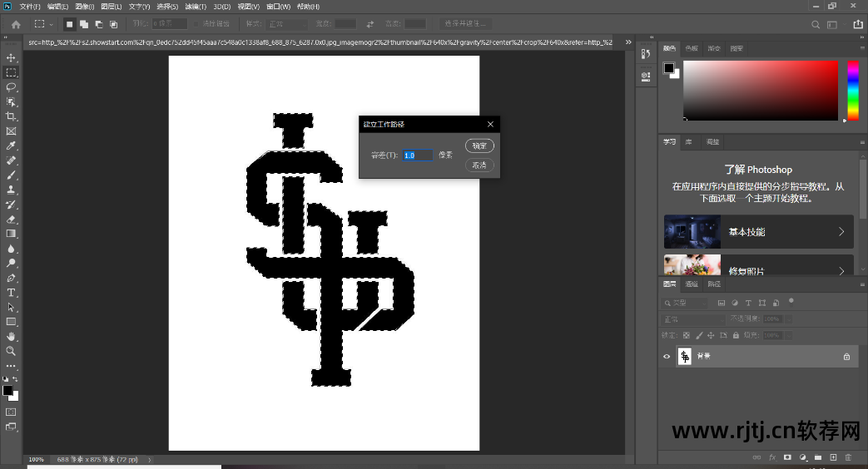Open the Edit Toolbar three-dots menu

pyautogui.click(x=11, y=366)
